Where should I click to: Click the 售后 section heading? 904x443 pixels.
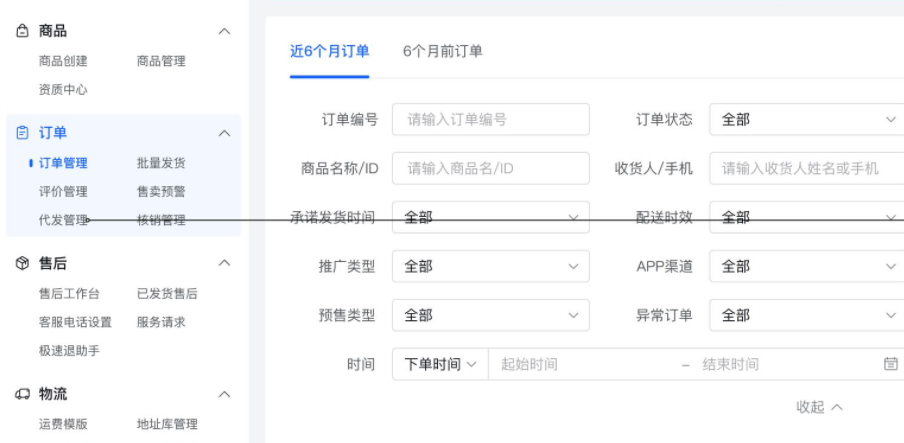coord(52,264)
